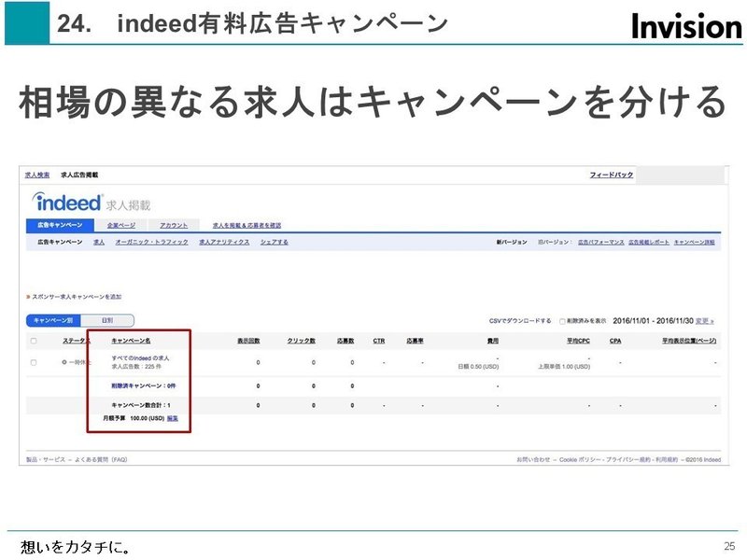747x560 pixels.
Task: Open the 企業ページ tab
Action: [x=121, y=225]
